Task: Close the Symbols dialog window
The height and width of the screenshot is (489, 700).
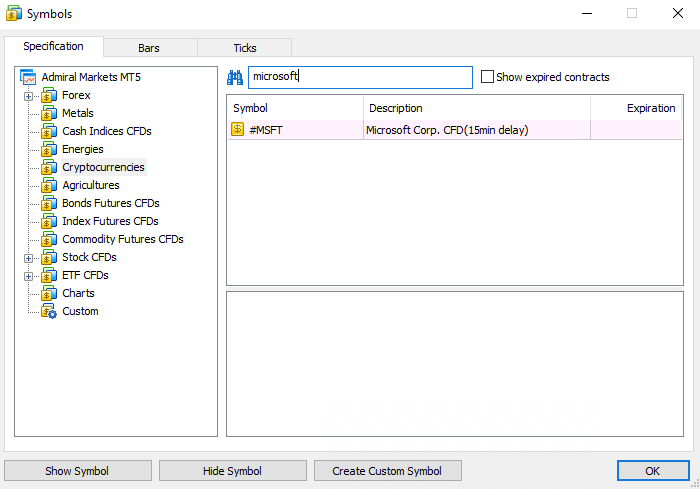Action: (678, 13)
